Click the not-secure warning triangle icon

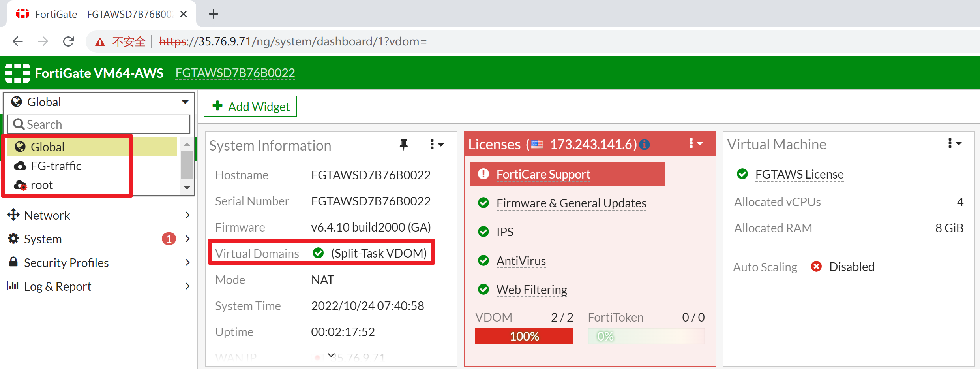(x=100, y=42)
